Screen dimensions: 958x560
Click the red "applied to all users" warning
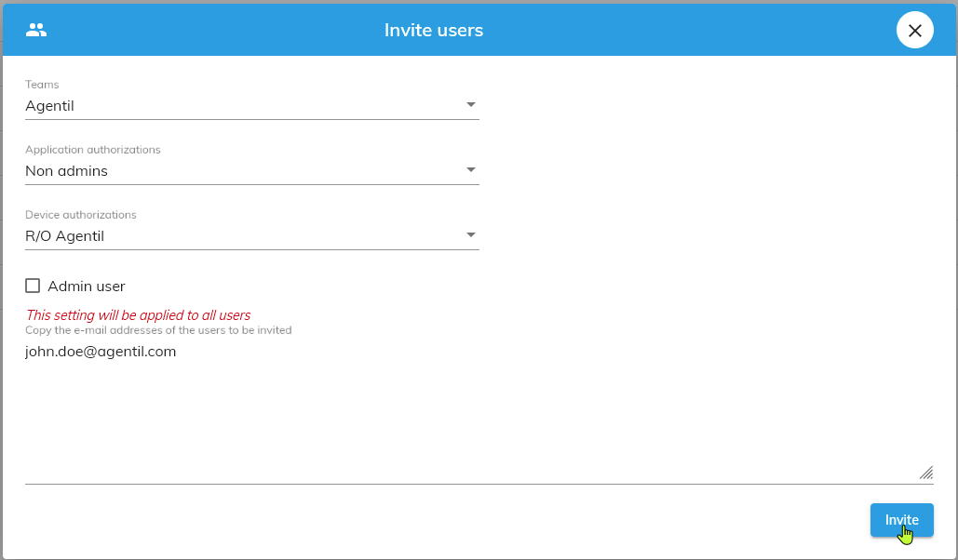coord(139,315)
